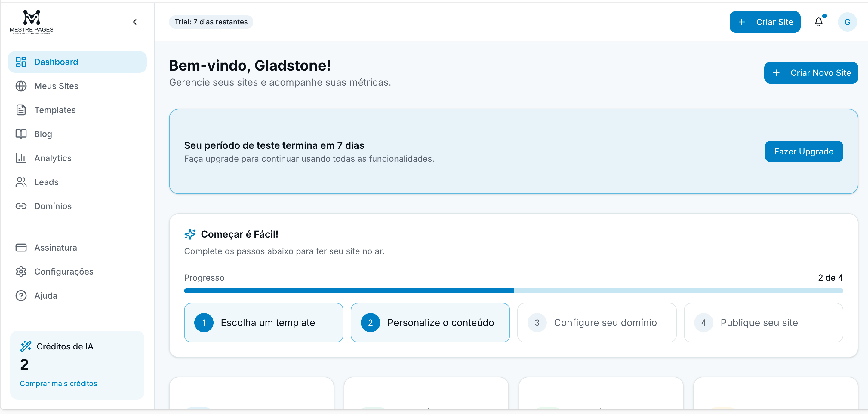Screen dimensions: 868x414
Task: Open the Ajuda help section
Action: pos(46,296)
